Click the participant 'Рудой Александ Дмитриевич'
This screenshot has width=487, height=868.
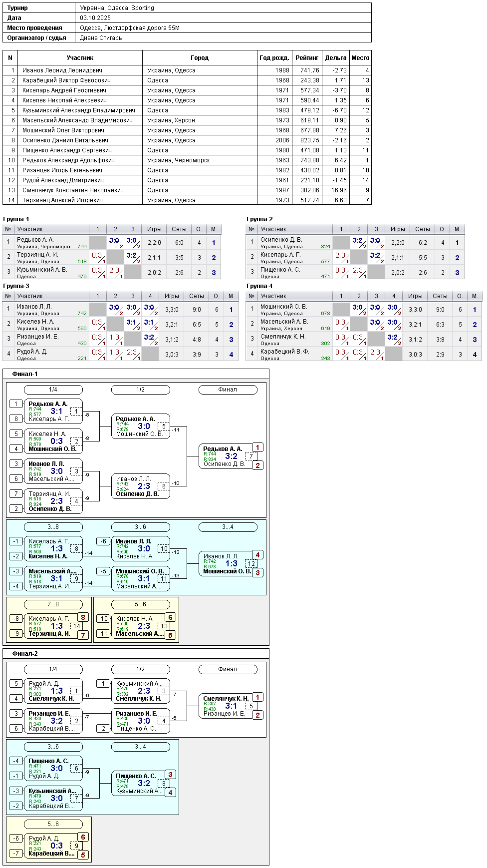[x=63, y=180]
